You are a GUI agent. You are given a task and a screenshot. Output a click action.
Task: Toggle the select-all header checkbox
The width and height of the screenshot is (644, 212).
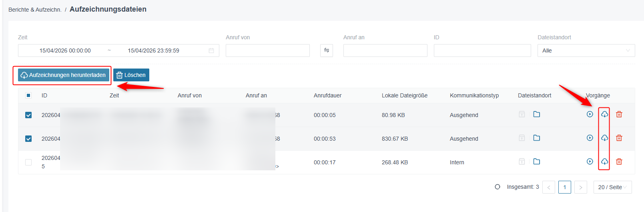click(28, 95)
